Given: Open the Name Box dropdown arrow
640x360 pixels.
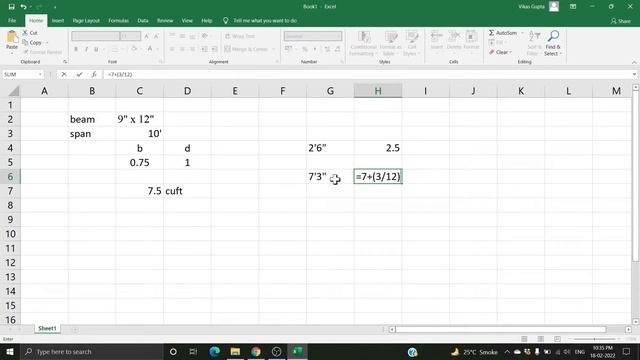Looking at the screenshot, I should pyautogui.click(x=40, y=74).
